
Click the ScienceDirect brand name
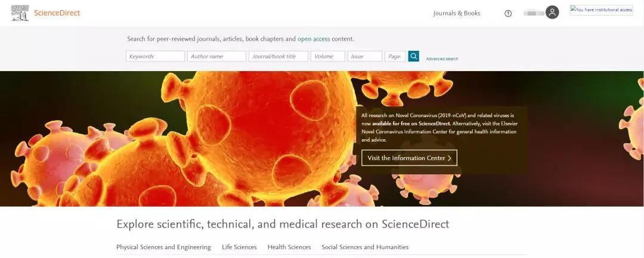pos(57,13)
